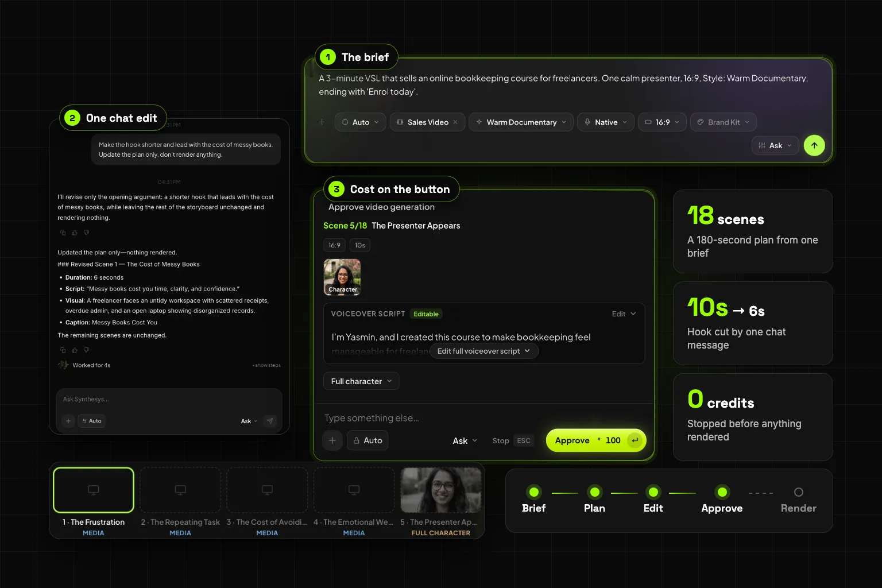This screenshot has width=882, height=588.
Task: Select the Approve progress step dot
Action: tap(722, 492)
